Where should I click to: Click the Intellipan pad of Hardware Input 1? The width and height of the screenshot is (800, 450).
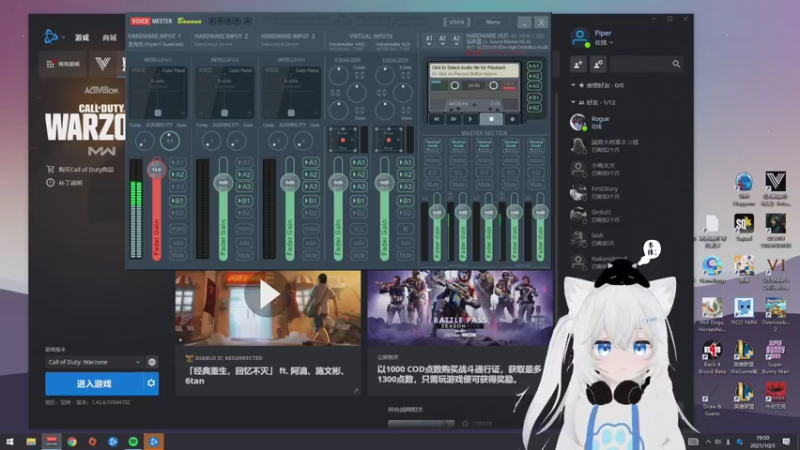pos(158,92)
